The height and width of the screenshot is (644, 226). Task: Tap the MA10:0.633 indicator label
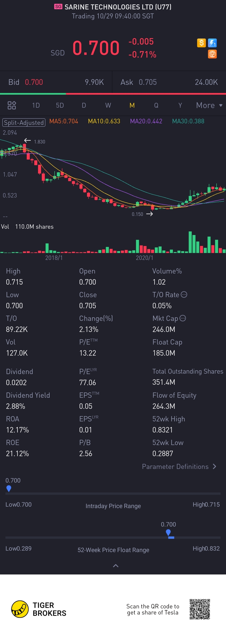click(x=104, y=121)
